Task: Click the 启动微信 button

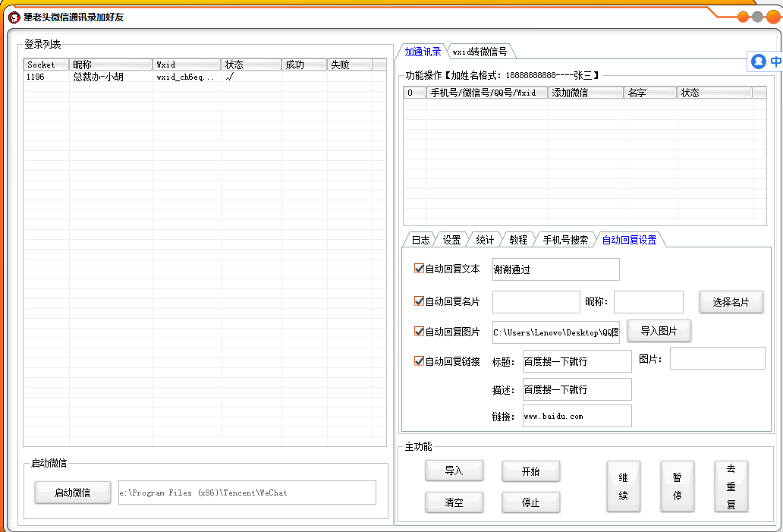Action: coord(72,493)
